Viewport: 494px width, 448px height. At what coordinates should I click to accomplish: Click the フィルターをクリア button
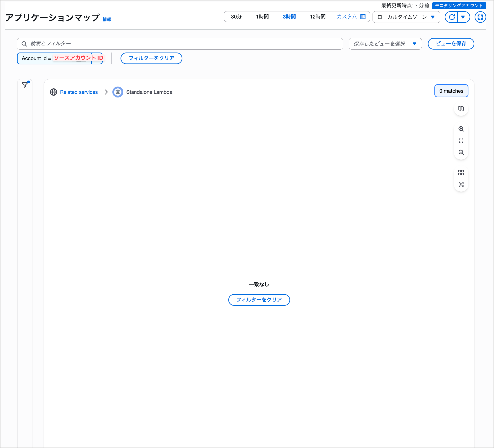(151, 58)
